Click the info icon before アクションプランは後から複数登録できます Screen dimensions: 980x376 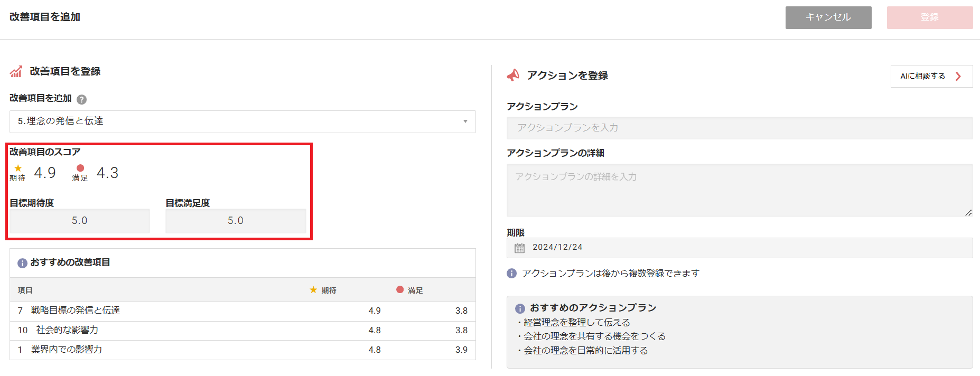[511, 274]
